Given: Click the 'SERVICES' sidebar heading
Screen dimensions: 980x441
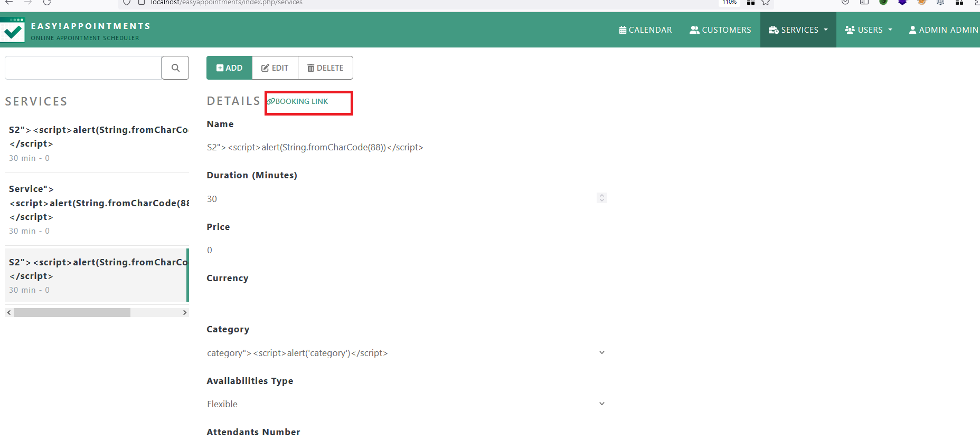Looking at the screenshot, I should [x=36, y=101].
